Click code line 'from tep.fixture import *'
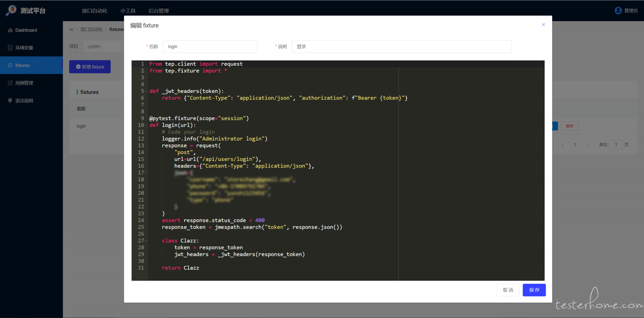The height and width of the screenshot is (318, 644). click(x=188, y=71)
